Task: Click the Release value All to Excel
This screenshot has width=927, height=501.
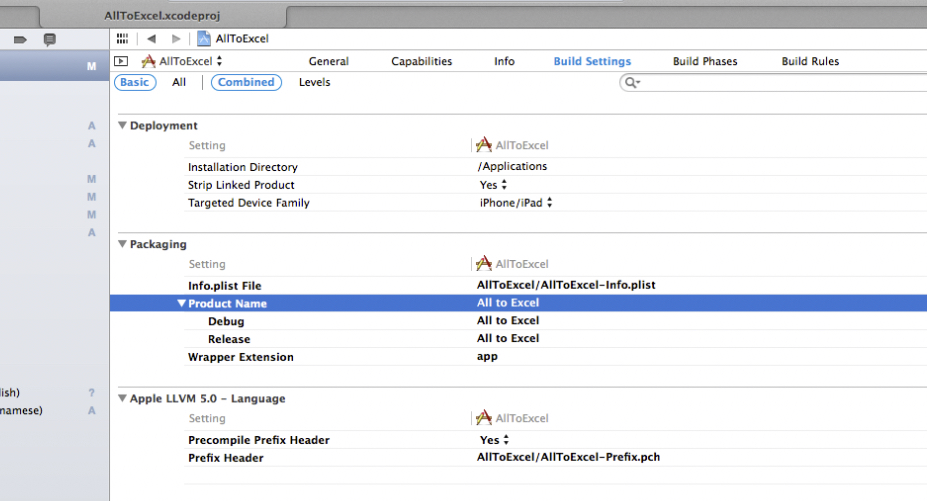Action: tap(508, 338)
